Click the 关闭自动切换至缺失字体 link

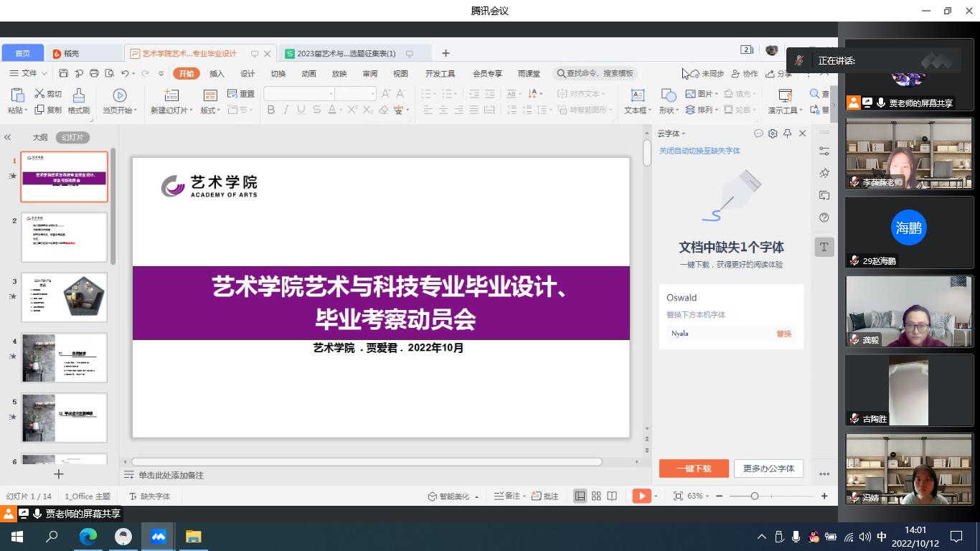(x=699, y=151)
